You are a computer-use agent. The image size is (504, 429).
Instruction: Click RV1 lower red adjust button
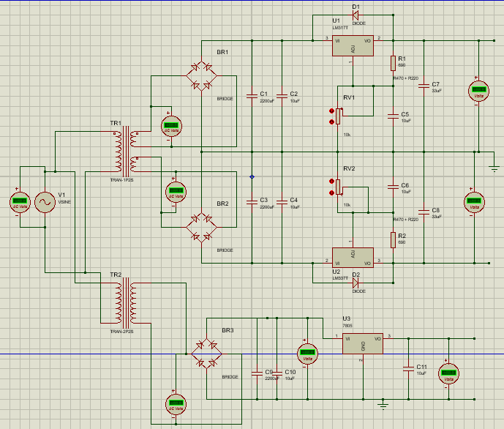click(331, 122)
